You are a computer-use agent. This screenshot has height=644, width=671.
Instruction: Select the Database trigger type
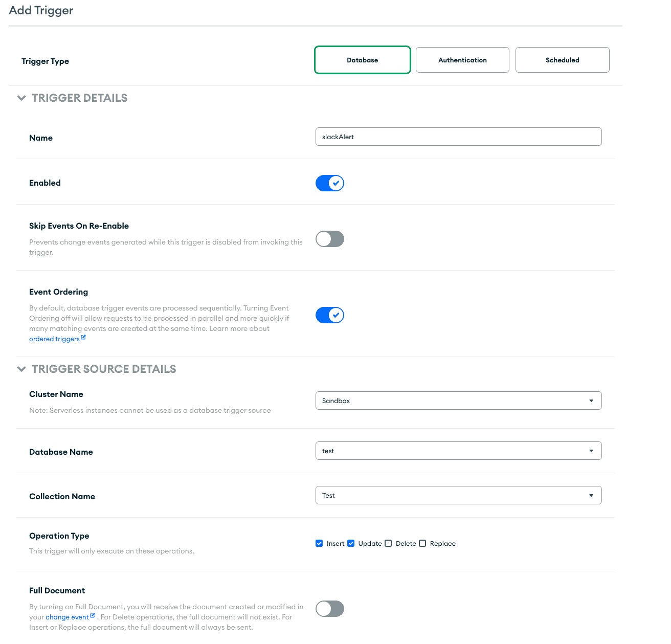click(362, 60)
